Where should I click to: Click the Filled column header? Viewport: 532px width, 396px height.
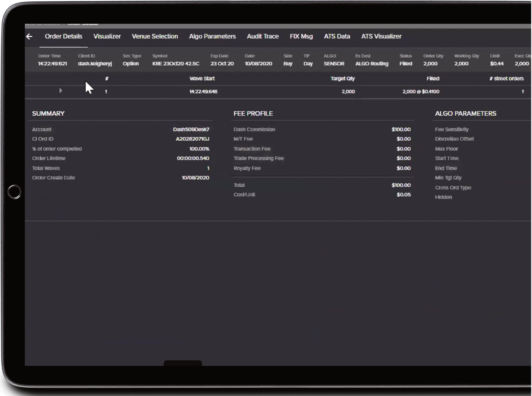[433, 79]
